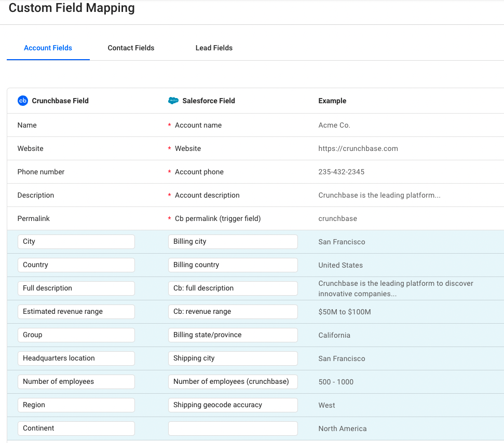This screenshot has width=504, height=443.
Task: Open the Lead Fields tab
Action: click(x=214, y=48)
